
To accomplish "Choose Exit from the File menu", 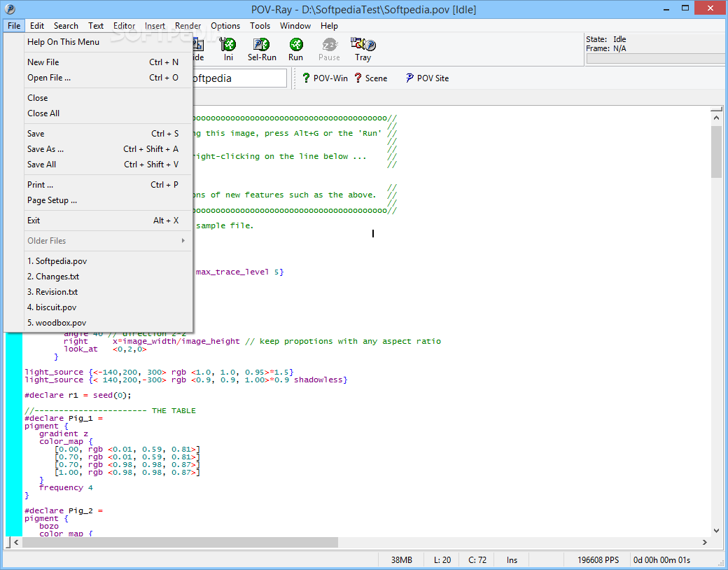I will 108,221.
